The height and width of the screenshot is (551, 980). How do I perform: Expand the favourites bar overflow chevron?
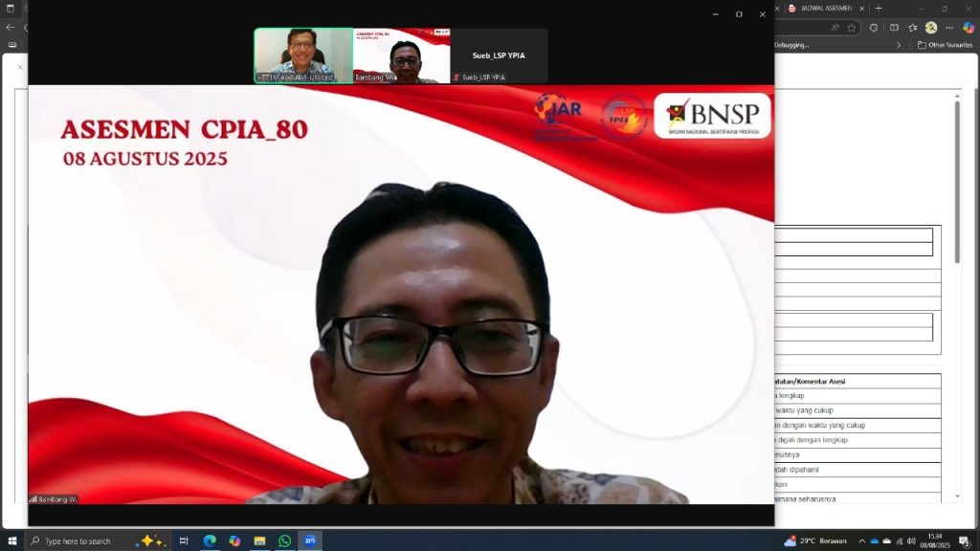coord(899,45)
